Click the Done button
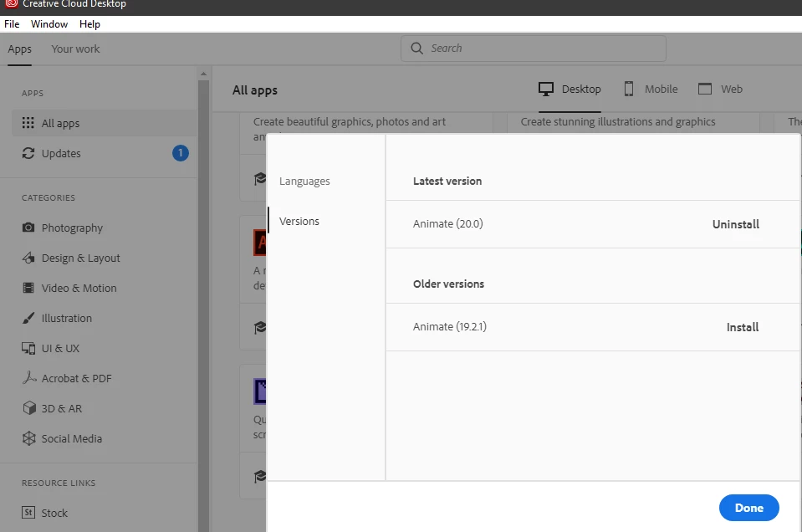 tap(748, 508)
